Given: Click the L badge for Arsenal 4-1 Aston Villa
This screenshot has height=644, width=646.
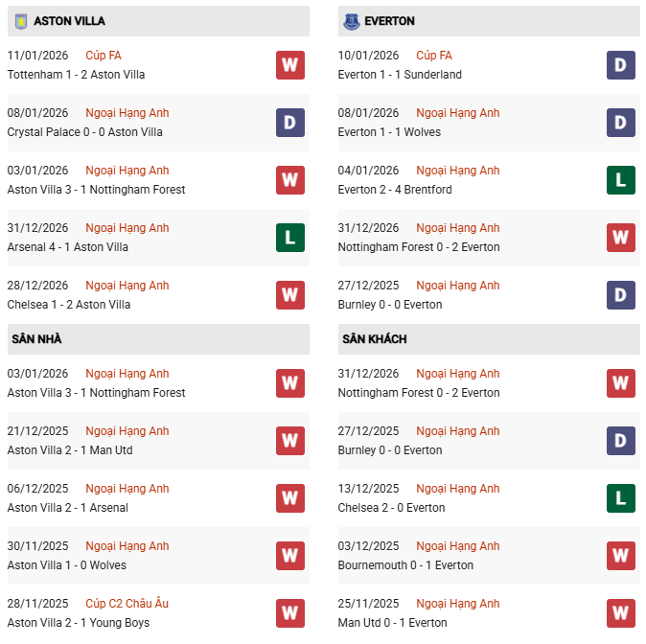Looking at the screenshot, I should click(x=290, y=238).
